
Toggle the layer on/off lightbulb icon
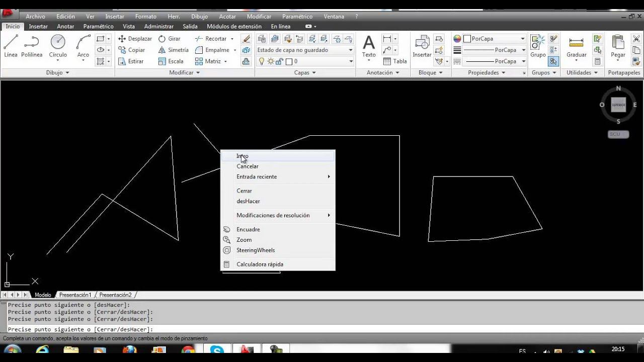(x=261, y=61)
